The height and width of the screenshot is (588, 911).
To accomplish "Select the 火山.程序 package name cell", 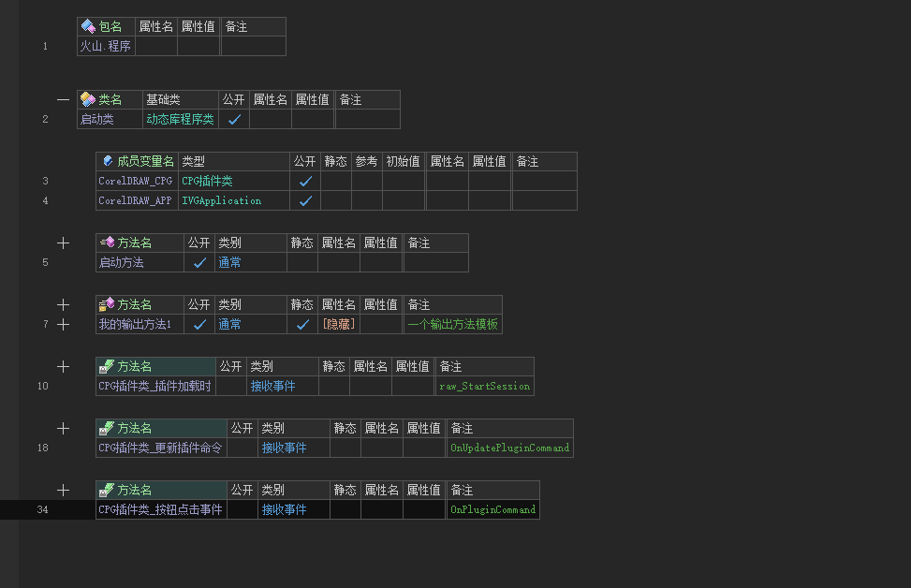I will [x=105, y=46].
